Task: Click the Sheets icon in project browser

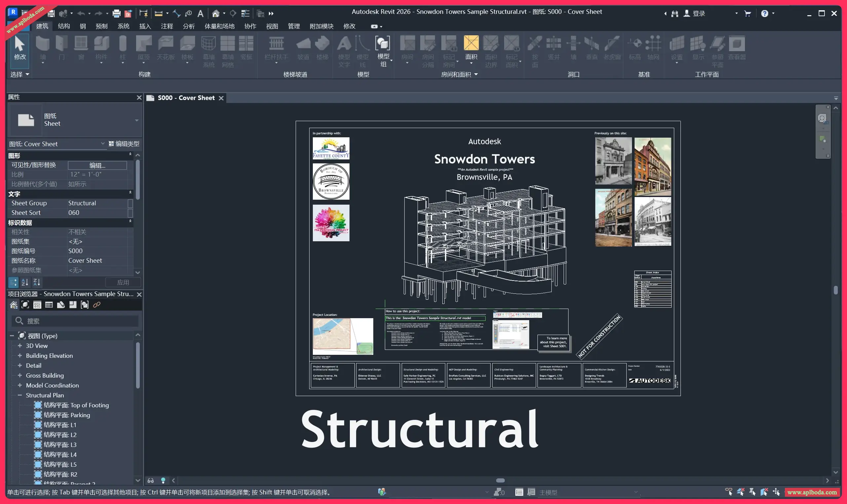Action: pyautogui.click(x=61, y=305)
